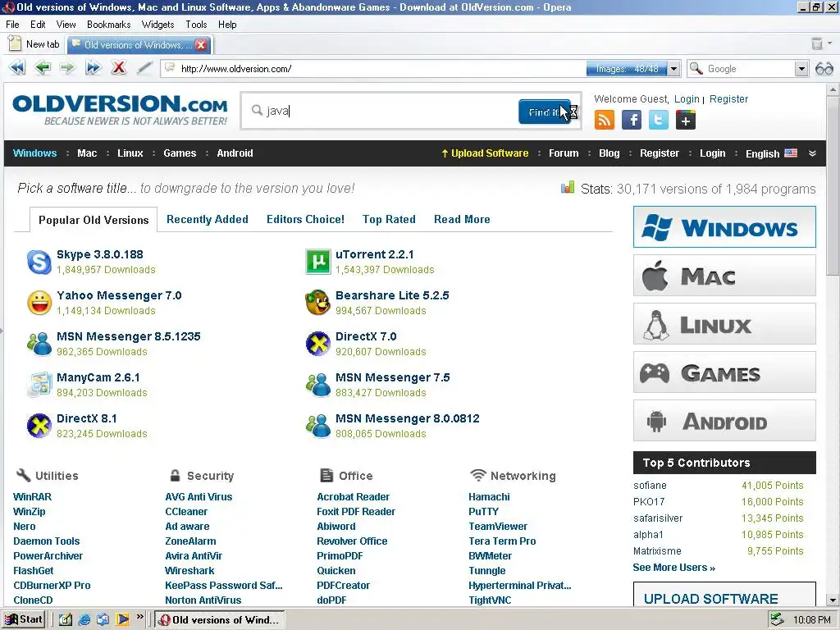Click the uTorrent 2.2.1 green icon
This screenshot has height=630, width=840.
point(317,262)
